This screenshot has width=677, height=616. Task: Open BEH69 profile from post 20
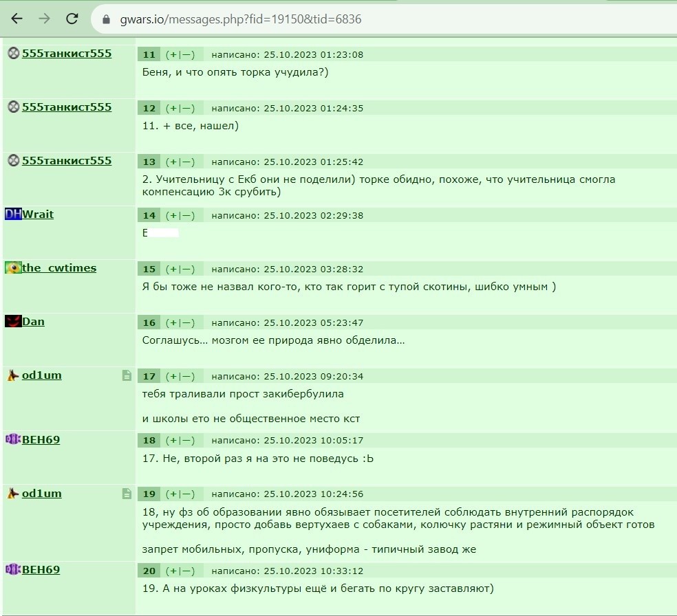point(41,569)
